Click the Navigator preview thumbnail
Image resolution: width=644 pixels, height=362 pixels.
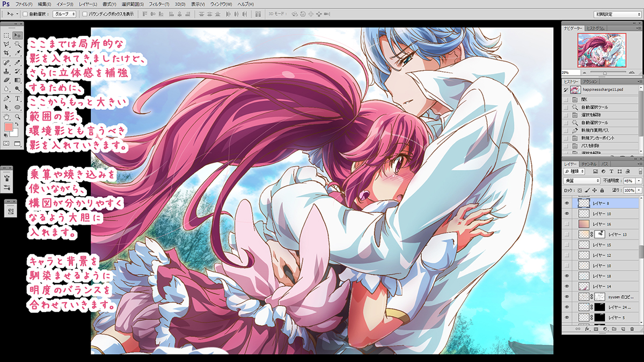601,49
